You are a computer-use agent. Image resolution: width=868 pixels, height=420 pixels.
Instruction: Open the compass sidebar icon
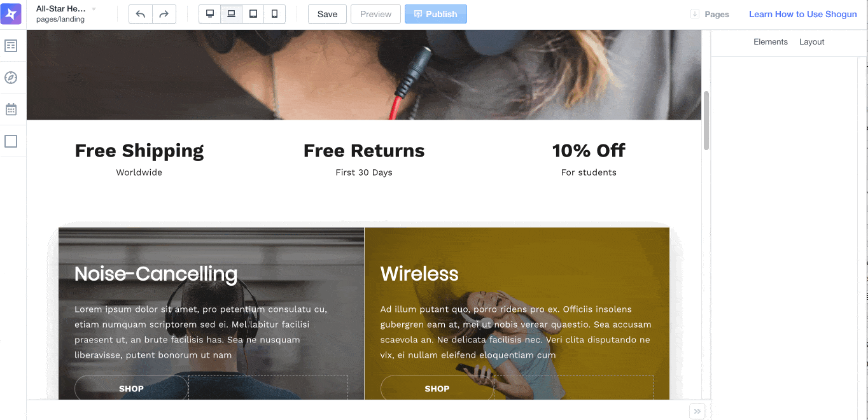pyautogui.click(x=11, y=78)
